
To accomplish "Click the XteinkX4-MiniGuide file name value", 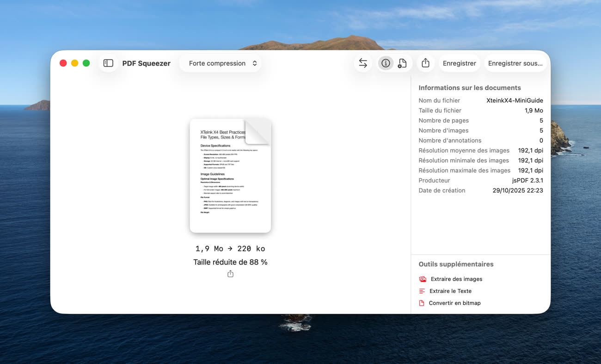I will (515, 100).
